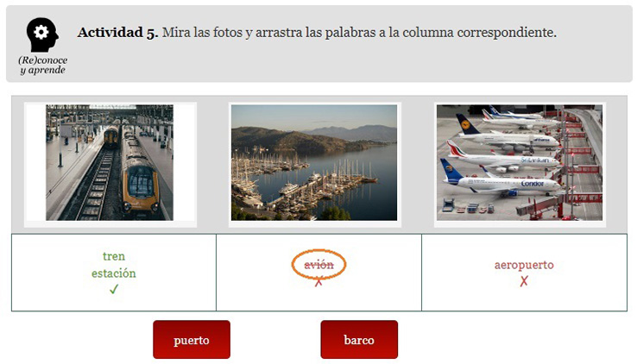Click the airport airplanes photo
The width and height of the screenshot is (637, 364).
tap(520, 163)
